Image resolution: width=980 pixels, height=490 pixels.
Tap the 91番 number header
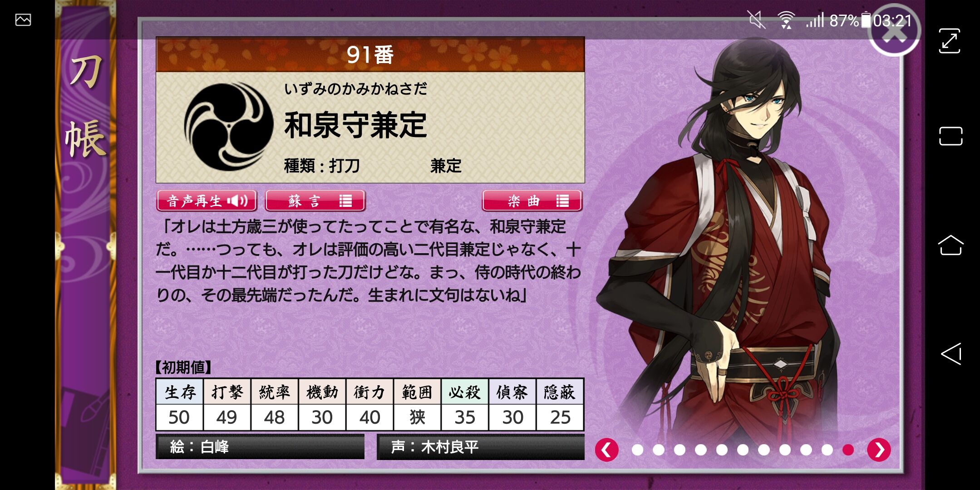(370, 54)
